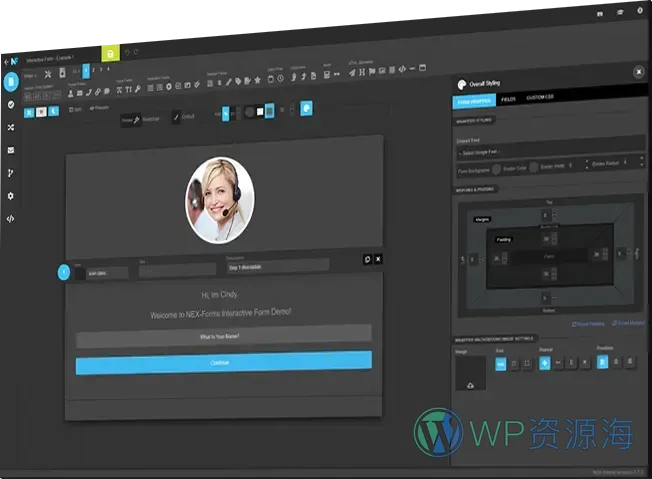Pick the Border Color swatch
The width and height of the screenshot is (652, 479).
tap(534, 168)
